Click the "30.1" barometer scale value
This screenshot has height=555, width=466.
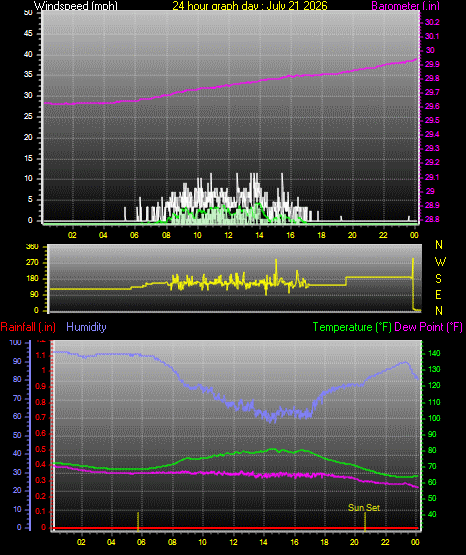(432, 36)
